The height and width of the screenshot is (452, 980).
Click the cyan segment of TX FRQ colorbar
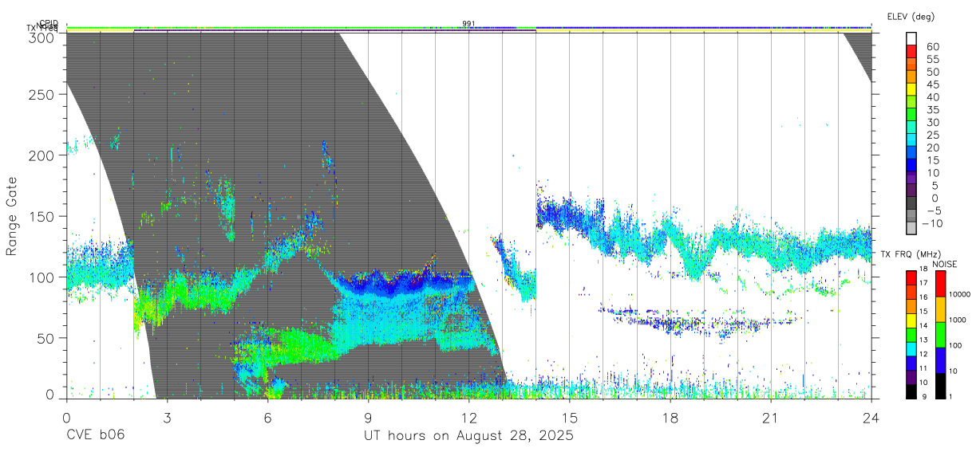(x=911, y=349)
